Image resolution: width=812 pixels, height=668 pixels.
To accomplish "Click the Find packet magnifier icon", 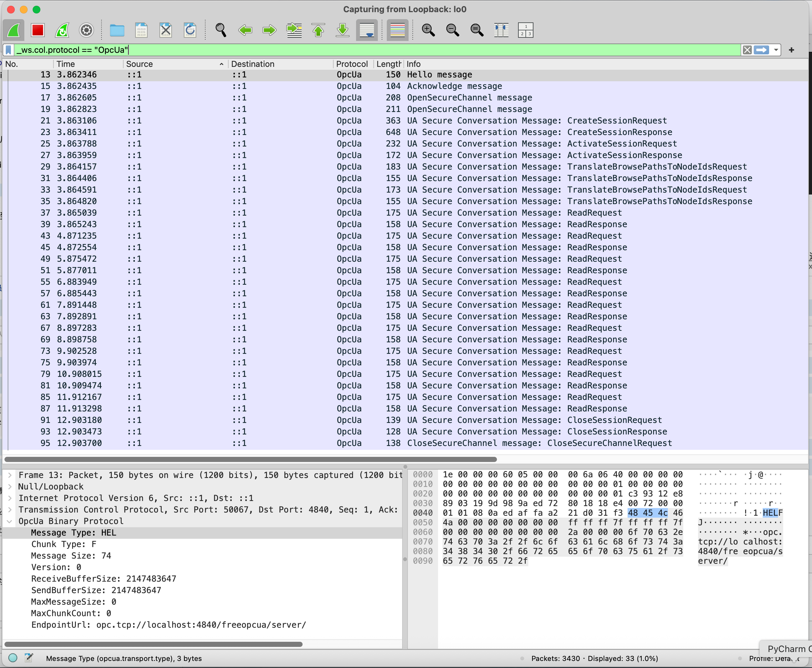I will coord(221,30).
